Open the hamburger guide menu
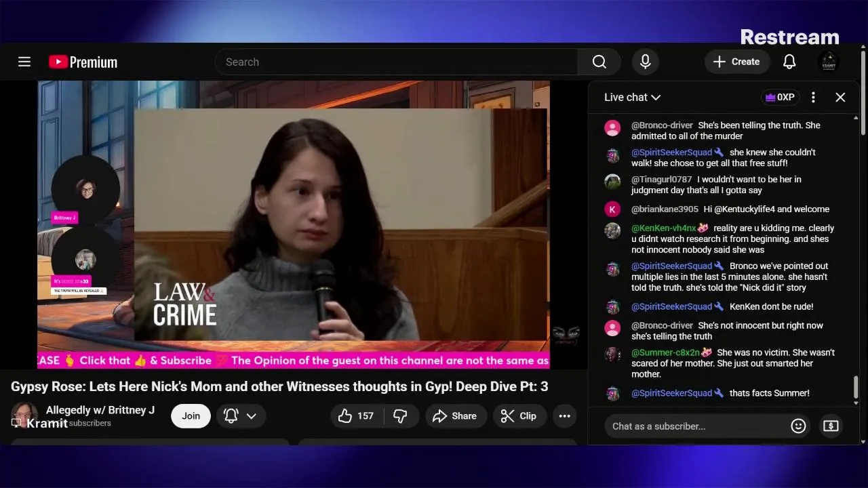Screen dimensions: 868x488 tap(24, 62)
